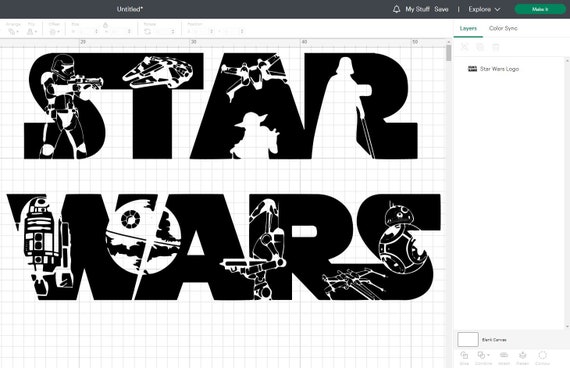Viewport: 570px width, 368px height.
Task: Switch to the Color Sync tab
Action: [x=503, y=28]
